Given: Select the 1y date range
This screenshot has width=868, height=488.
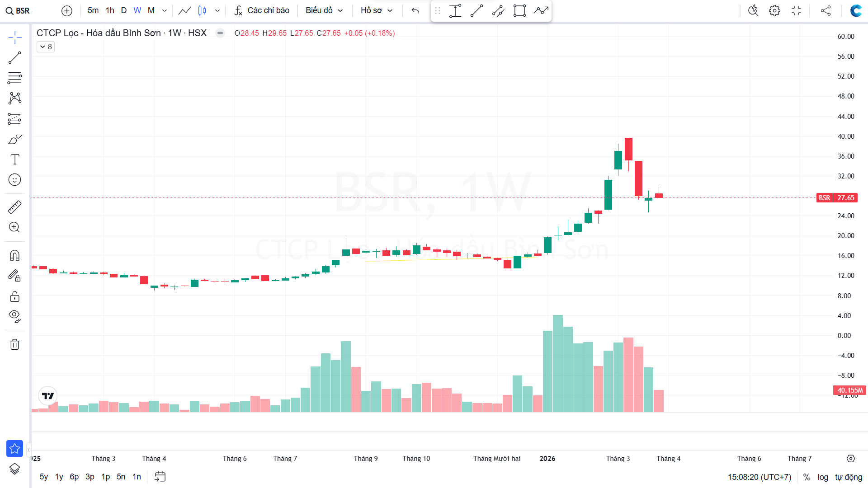Looking at the screenshot, I should [x=59, y=477].
